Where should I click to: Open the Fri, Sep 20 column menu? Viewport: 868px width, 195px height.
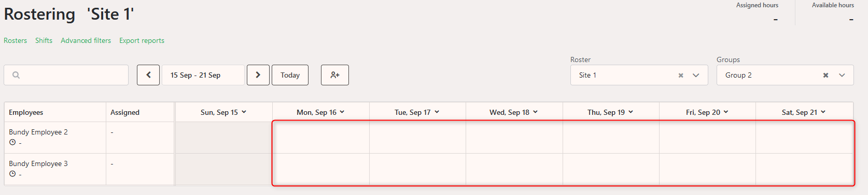[726, 112]
